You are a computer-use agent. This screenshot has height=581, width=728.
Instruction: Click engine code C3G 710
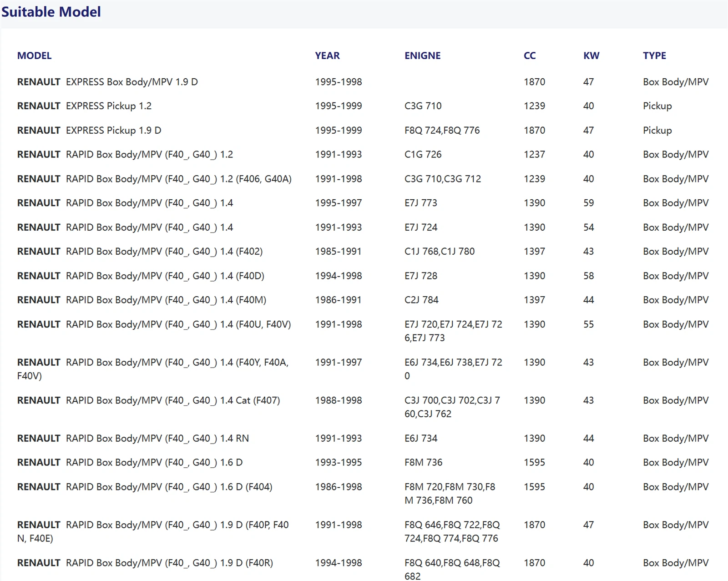[x=423, y=106]
